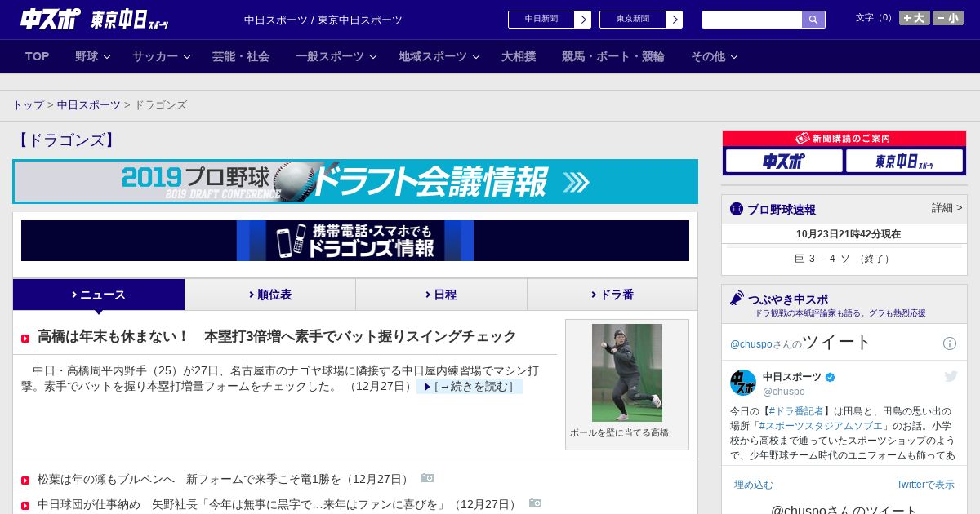Image resolution: width=980 pixels, height=514 pixels.
Task: Open 芸能・社会 section
Action: click(241, 56)
